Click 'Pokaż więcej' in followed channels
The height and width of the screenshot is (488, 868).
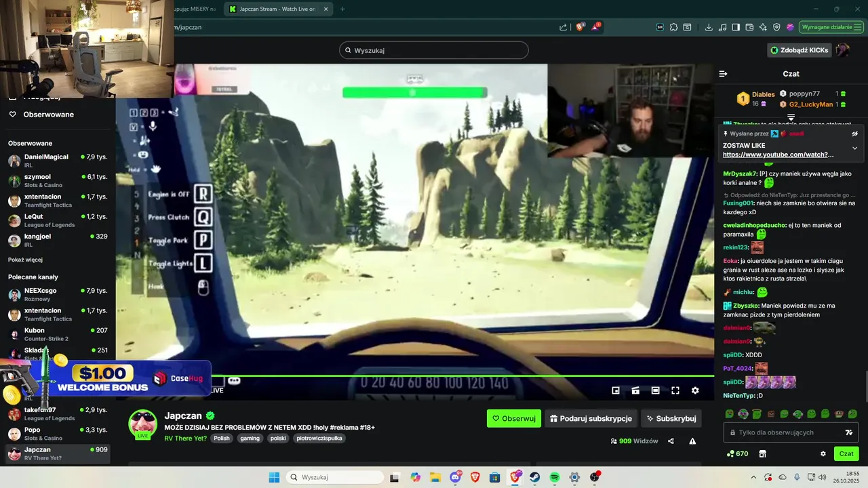[x=25, y=260]
